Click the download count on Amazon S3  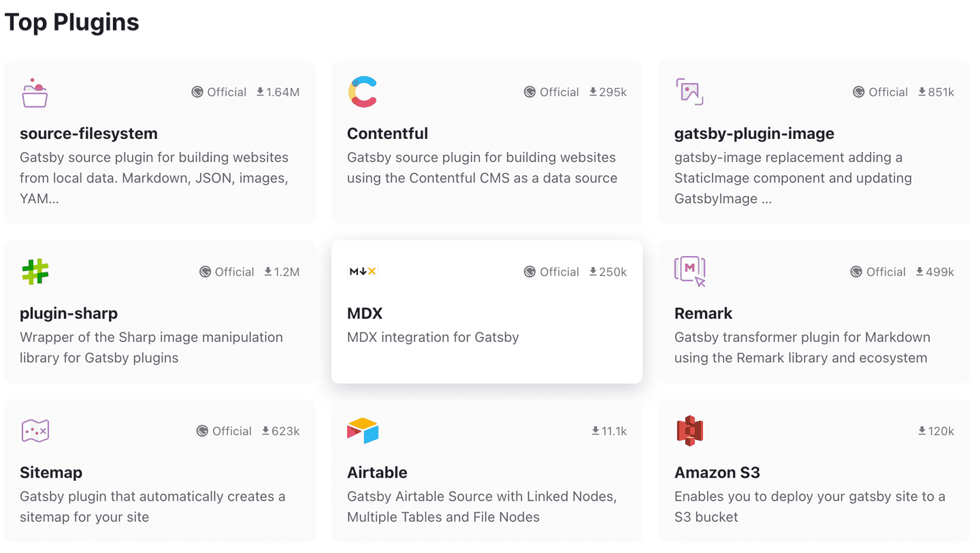tap(936, 430)
